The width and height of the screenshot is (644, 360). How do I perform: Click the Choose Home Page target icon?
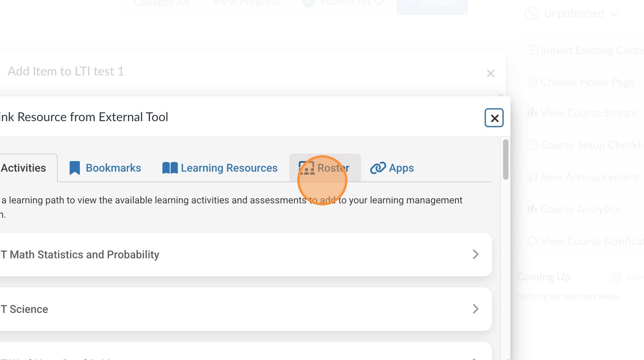(532, 82)
